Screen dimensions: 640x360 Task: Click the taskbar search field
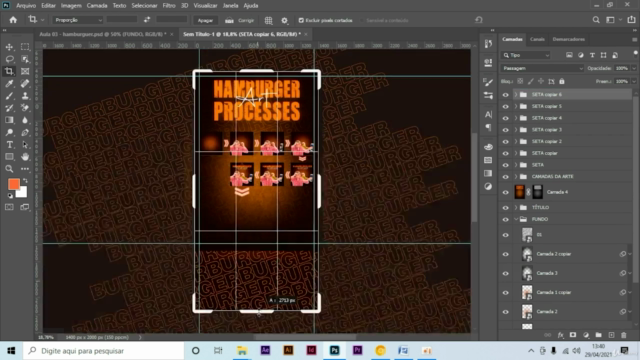104,351
